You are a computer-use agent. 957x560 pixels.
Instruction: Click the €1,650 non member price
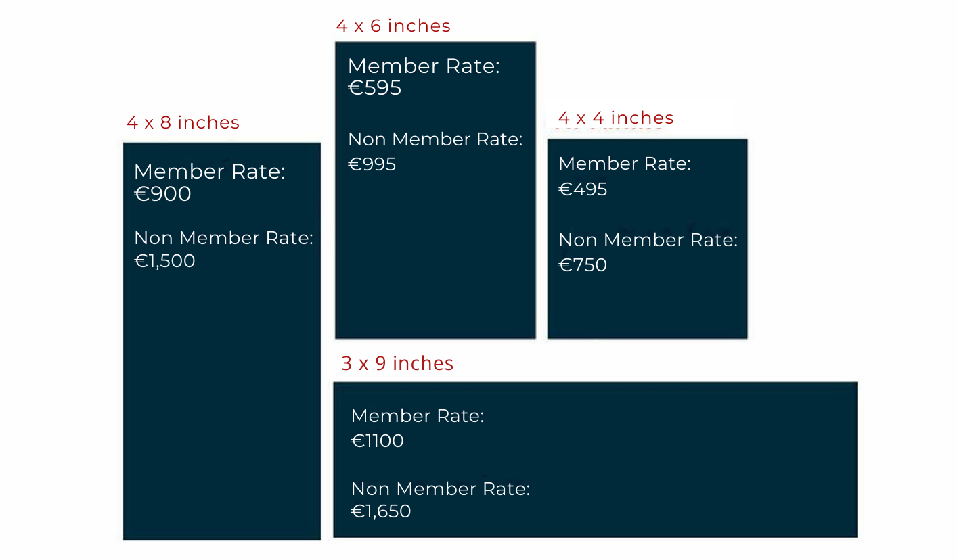click(380, 511)
